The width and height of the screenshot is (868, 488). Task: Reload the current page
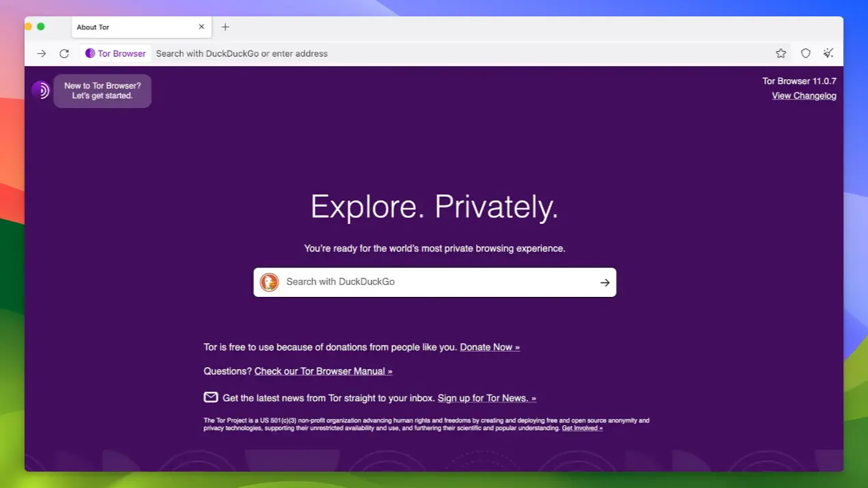tap(64, 53)
